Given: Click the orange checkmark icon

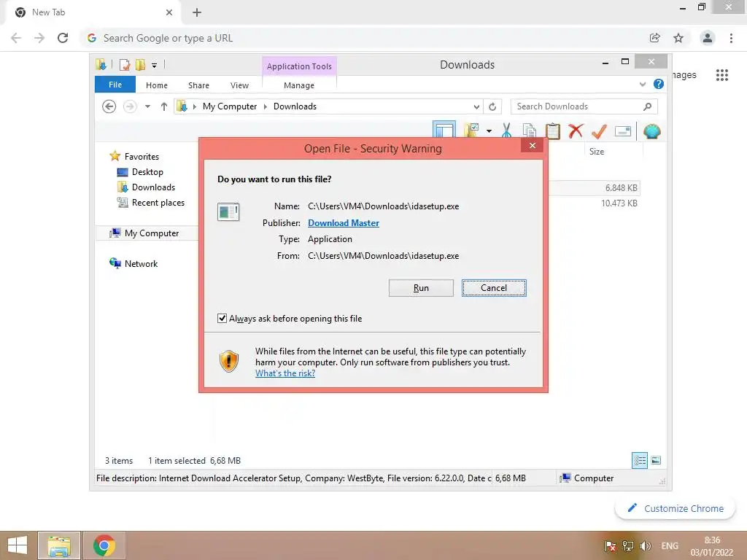Looking at the screenshot, I should [599, 131].
